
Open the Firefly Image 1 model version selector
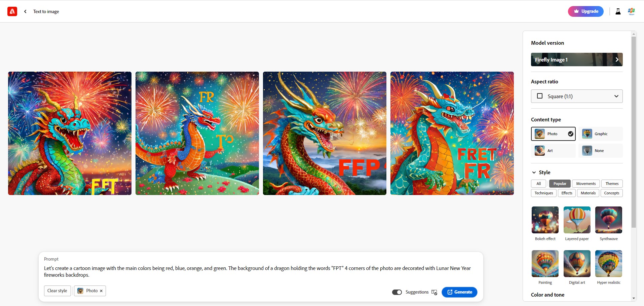[x=577, y=60]
